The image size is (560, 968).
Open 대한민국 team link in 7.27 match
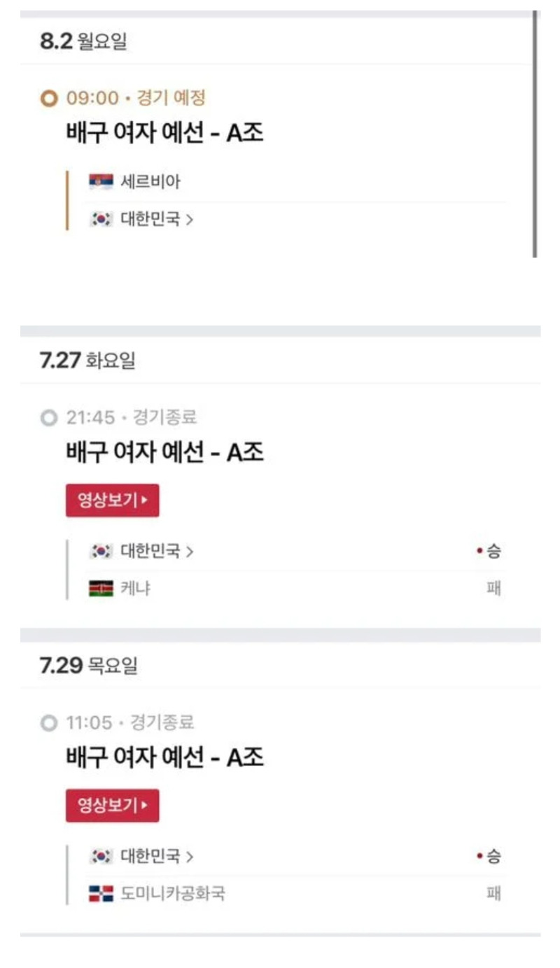click(x=157, y=552)
